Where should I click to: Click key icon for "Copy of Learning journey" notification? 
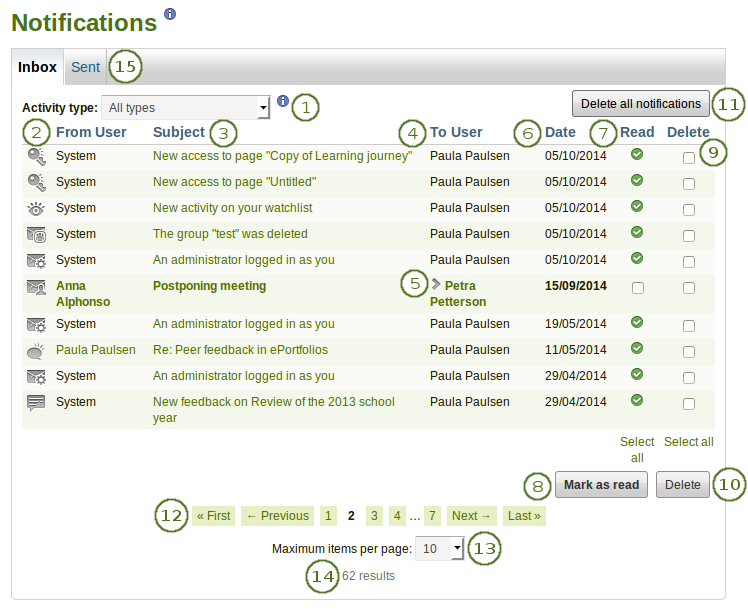36,156
